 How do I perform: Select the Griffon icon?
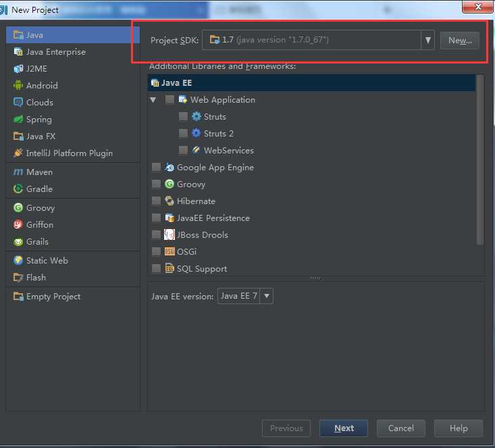(18, 224)
